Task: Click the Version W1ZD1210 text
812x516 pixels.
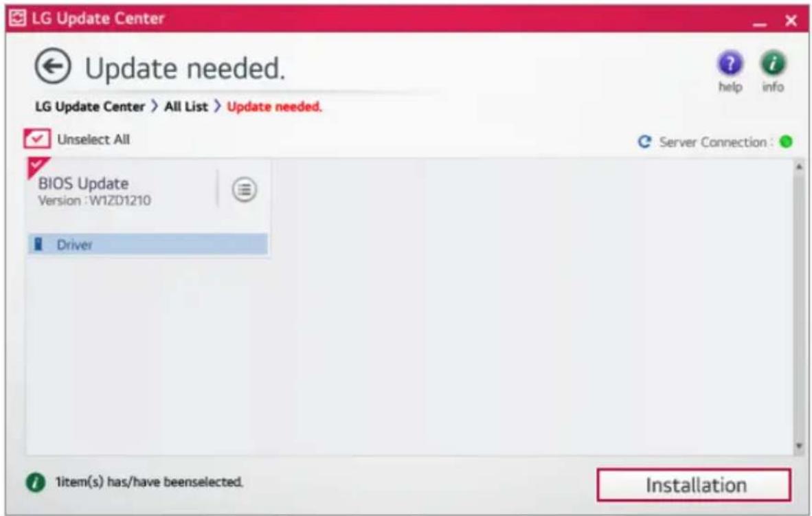Action: click(94, 201)
